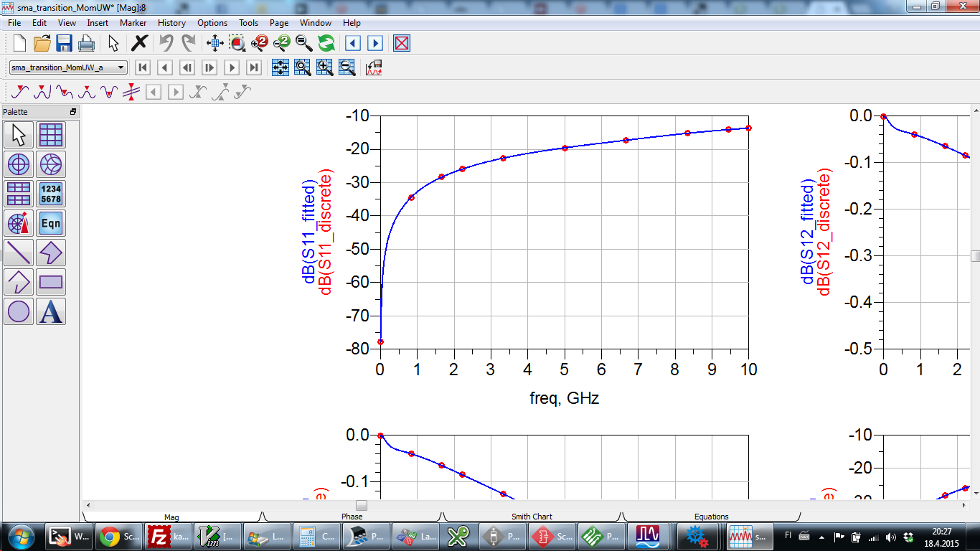Click the black X delete icon
Screen dimensions: 980x551
(x=139, y=43)
